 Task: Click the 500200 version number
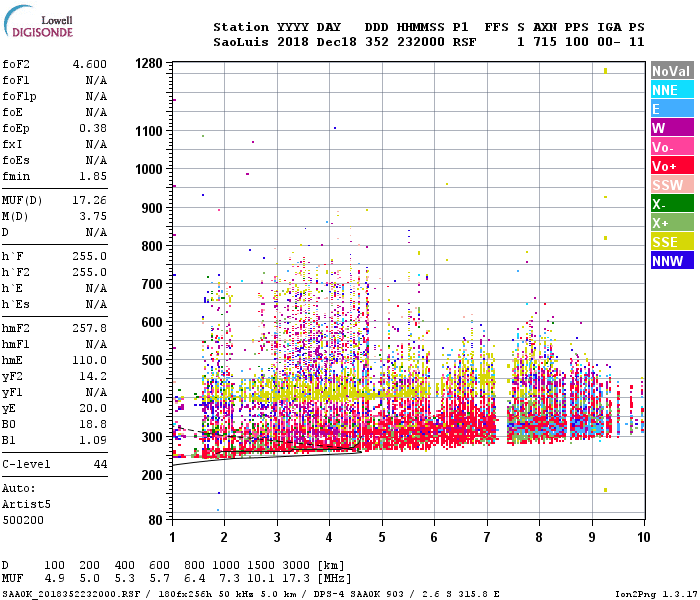click(23, 521)
